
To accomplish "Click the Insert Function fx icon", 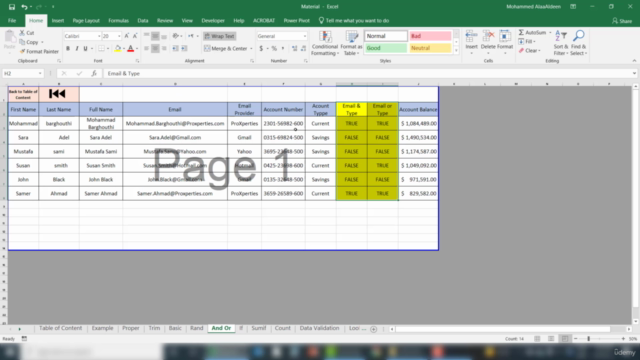I will (x=94, y=73).
